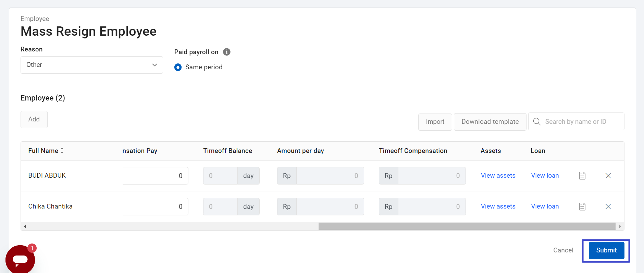
Task: Sort by Full Name column arrows
Action: tap(62, 151)
